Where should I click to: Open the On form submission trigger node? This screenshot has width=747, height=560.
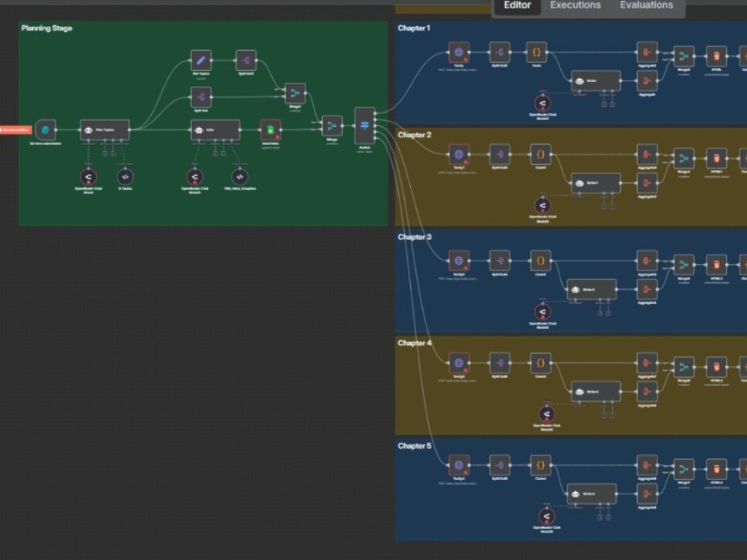click(x=46, y=129)
